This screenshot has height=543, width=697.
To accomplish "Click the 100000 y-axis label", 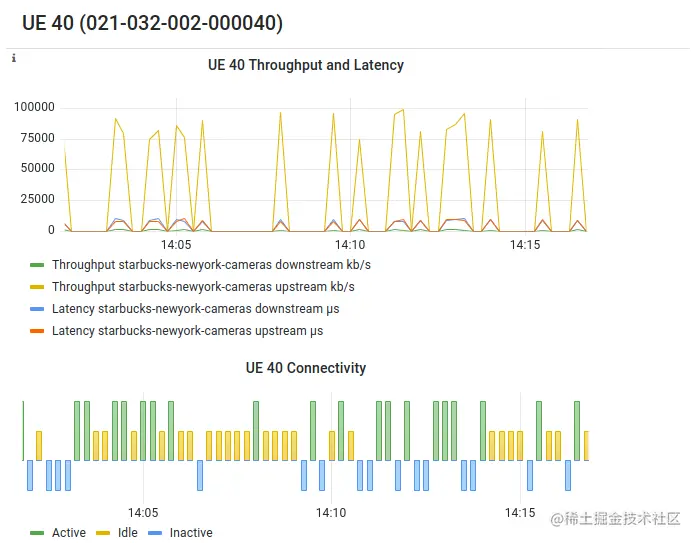I will point(34,107).
